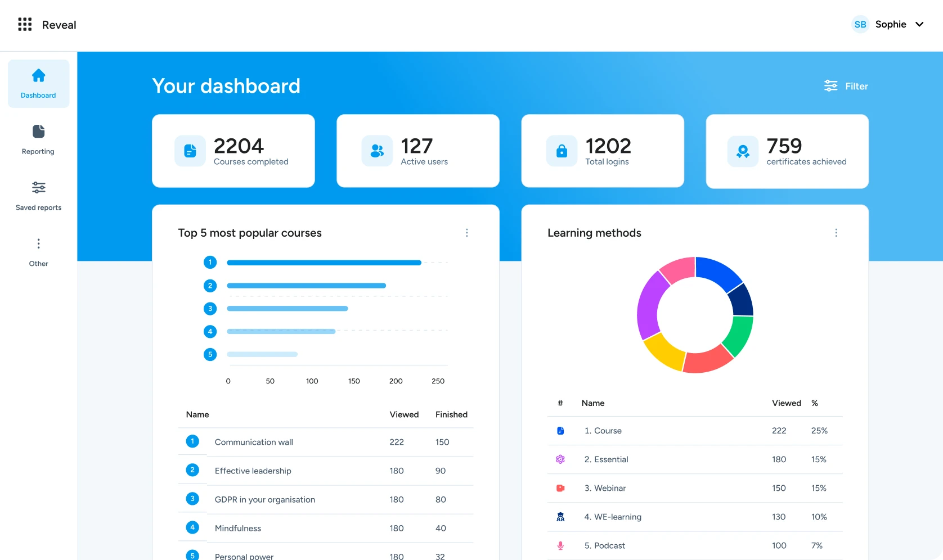
Task: Select the purple segment in donut chart
Action: pyautogui.click(x=648, y=306)
